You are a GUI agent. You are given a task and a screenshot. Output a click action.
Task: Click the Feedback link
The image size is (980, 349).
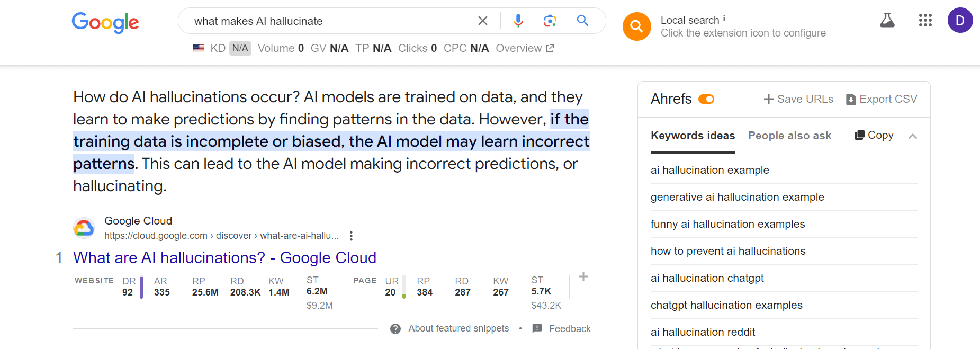point(570,329)
